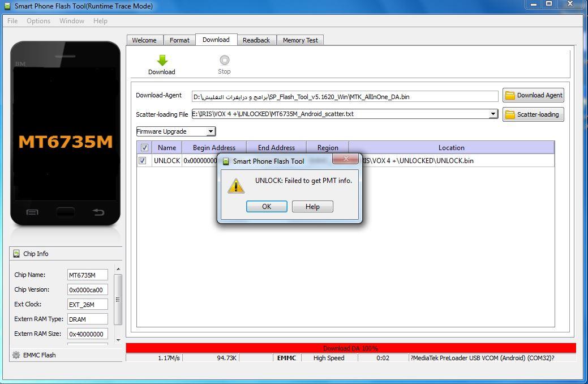Click the Chip Info scroll down arrow

118,340
